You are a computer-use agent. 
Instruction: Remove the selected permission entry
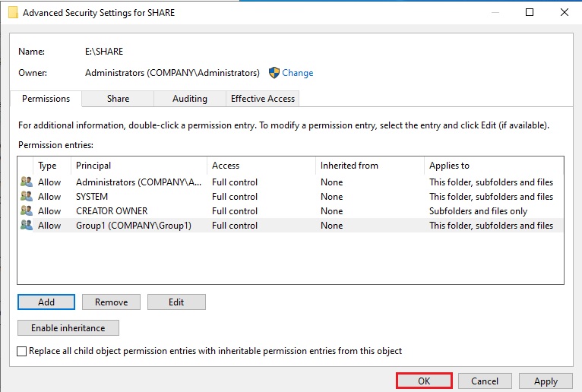coord(111,302)
